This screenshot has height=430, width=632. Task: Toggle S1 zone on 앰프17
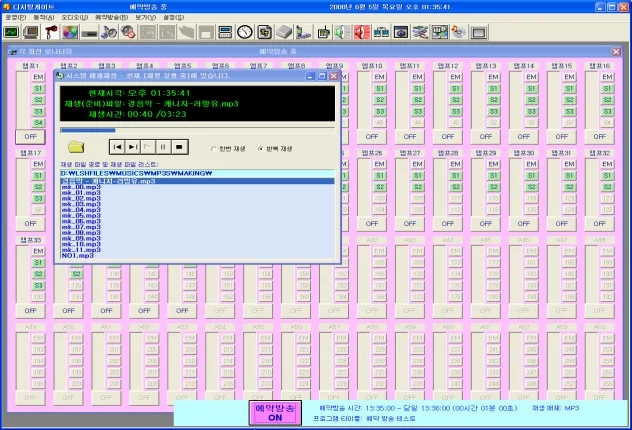(x=38, y=176)
